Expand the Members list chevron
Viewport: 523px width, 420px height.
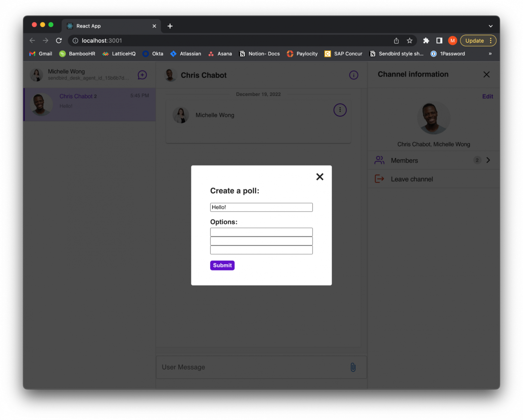[x=488, y=160]
